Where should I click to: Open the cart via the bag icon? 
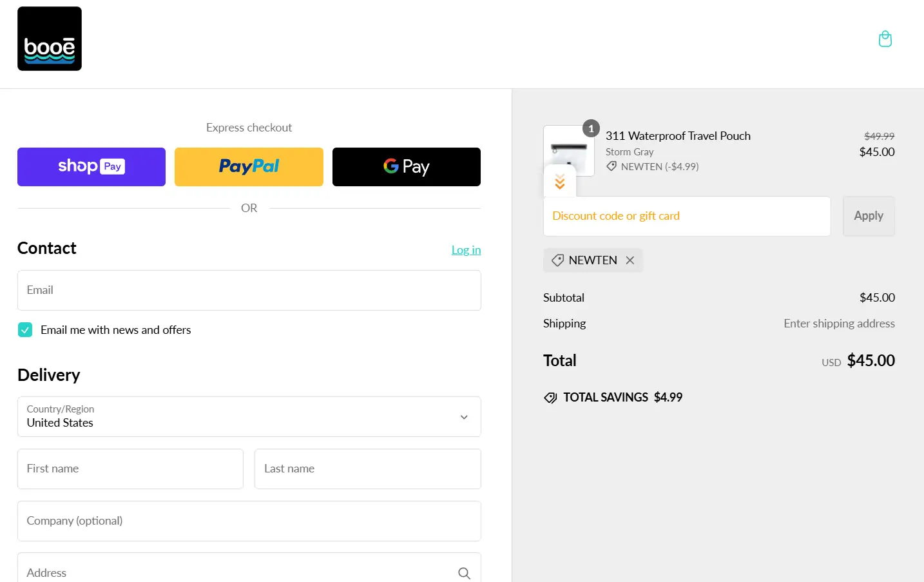885,39
